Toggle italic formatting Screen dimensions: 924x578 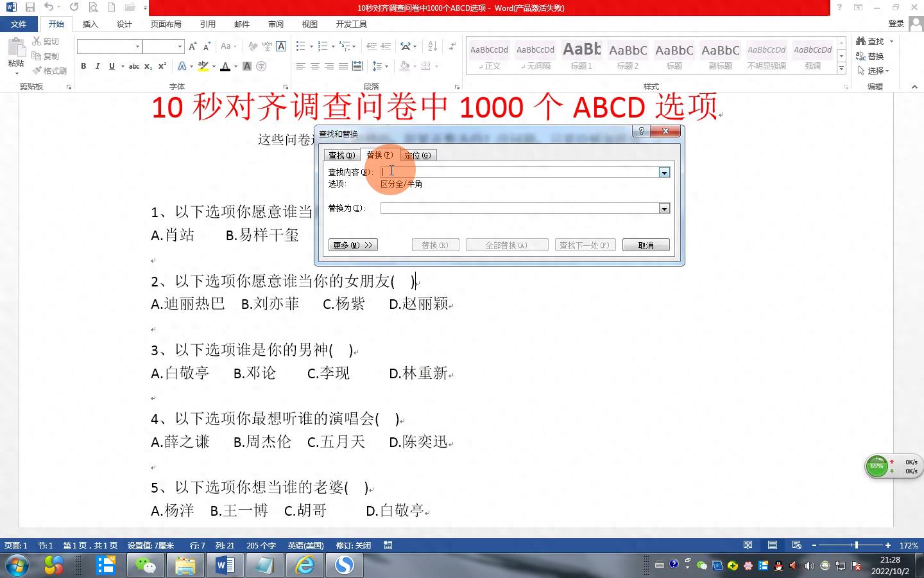point(98,66)
